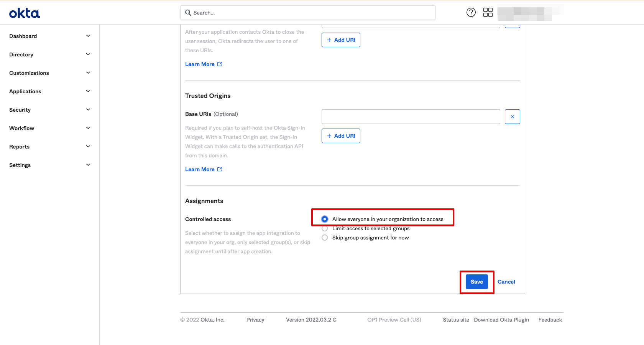This screenshot has height=345, width=644.
Task: Open the Applications sidebar menu
Action: pyautogui.click(x=25, y=91)
